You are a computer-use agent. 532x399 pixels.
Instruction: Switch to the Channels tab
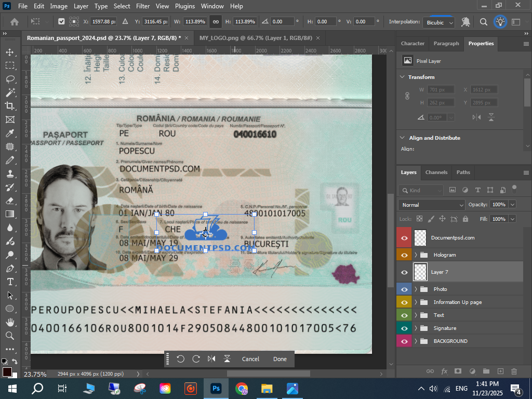436,172
